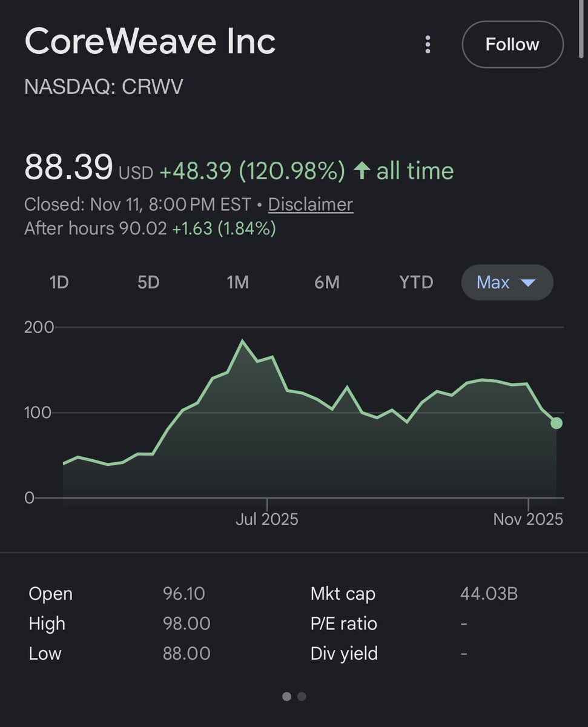
Task: Click the vertical scrollbar at right edge
Action: (583, 30)
